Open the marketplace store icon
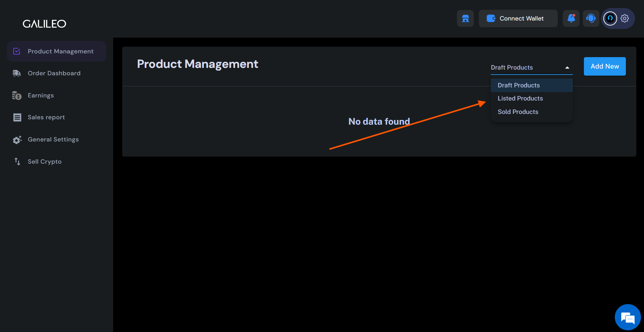Viewport: 644px width, 332px height. (x=465, y=18)
